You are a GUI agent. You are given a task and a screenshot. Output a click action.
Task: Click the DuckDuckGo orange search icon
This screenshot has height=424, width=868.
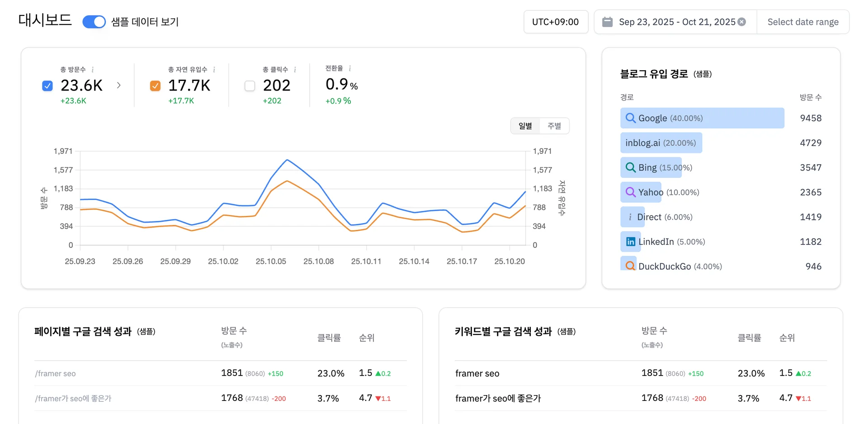630,266
